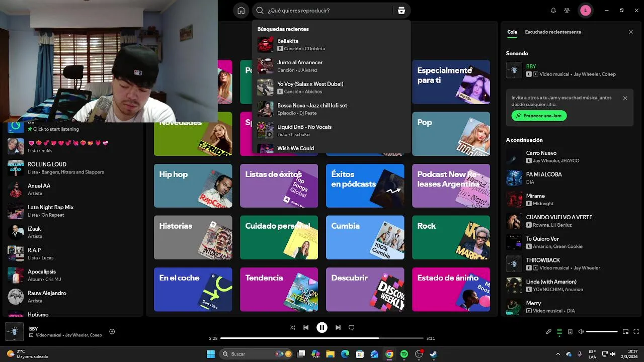Open Late Night Rap Mix in library
Screen dimensions: 644x362
tap(73, 211)
